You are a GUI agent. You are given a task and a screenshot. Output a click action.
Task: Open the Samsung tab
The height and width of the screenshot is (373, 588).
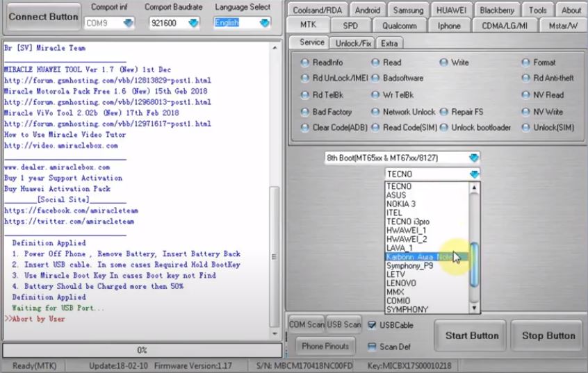click(408, 10)
